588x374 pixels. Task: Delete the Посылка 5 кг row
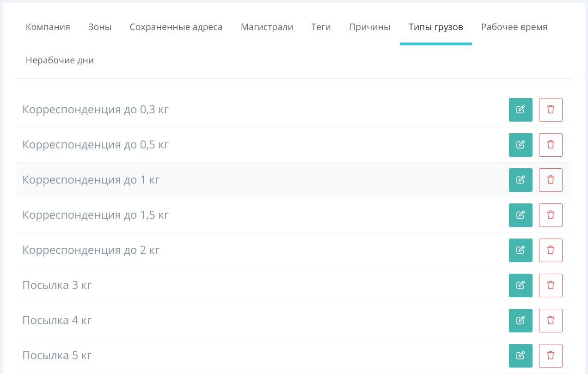tap(551, 356)
